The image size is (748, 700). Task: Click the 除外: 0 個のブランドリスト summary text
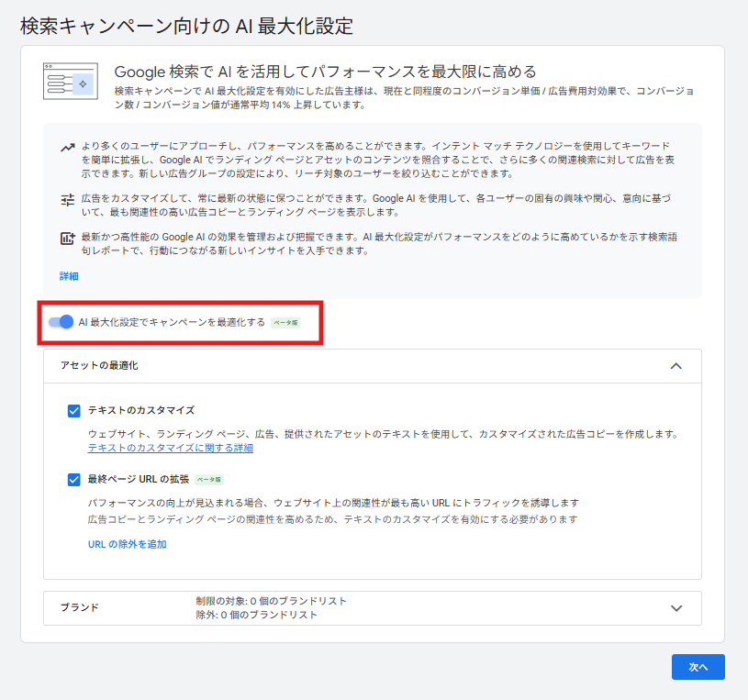(256, 615)
